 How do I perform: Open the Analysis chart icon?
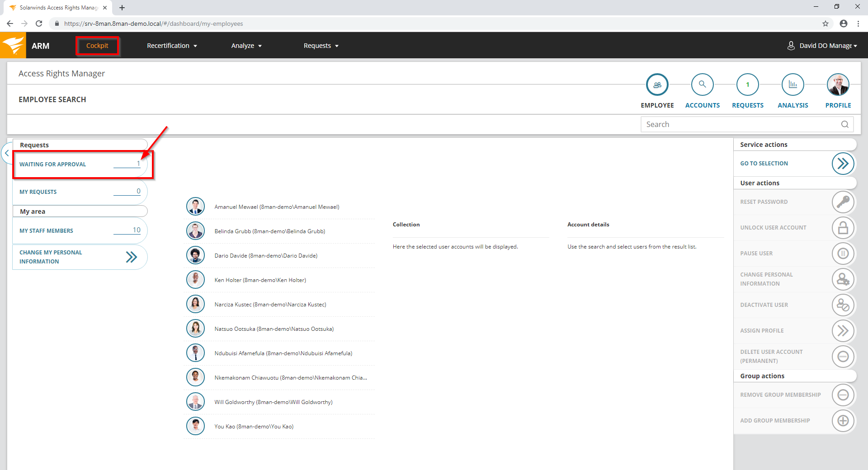[793, 85]
